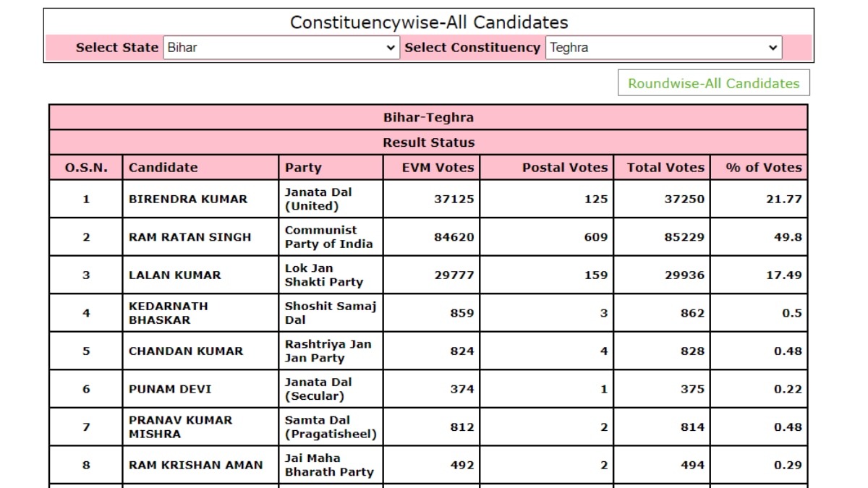Screen dimensions: 868x488
Task: Select candidate name RAM RATAN SINGH
Action: pos(190,237)
